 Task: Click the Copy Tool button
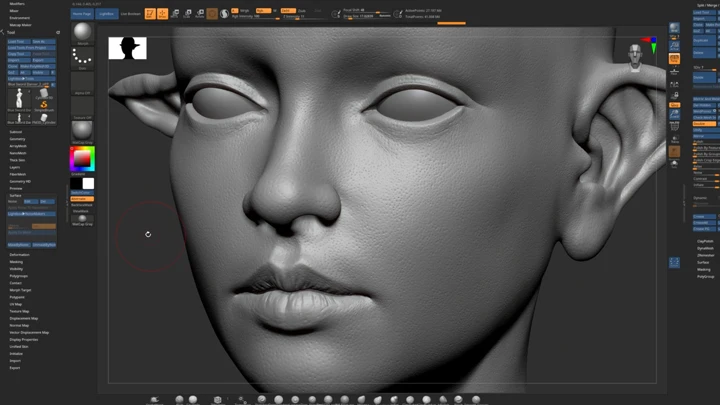click(19, 54)
